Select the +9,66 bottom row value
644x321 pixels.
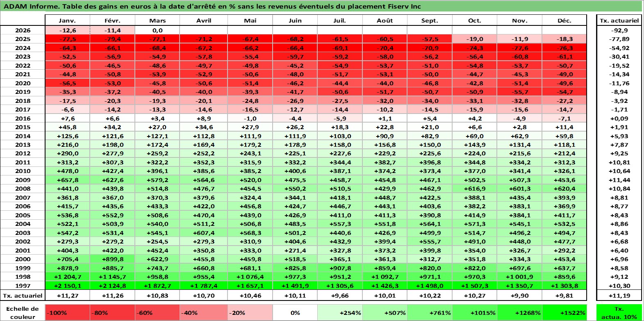click(340, 295)
